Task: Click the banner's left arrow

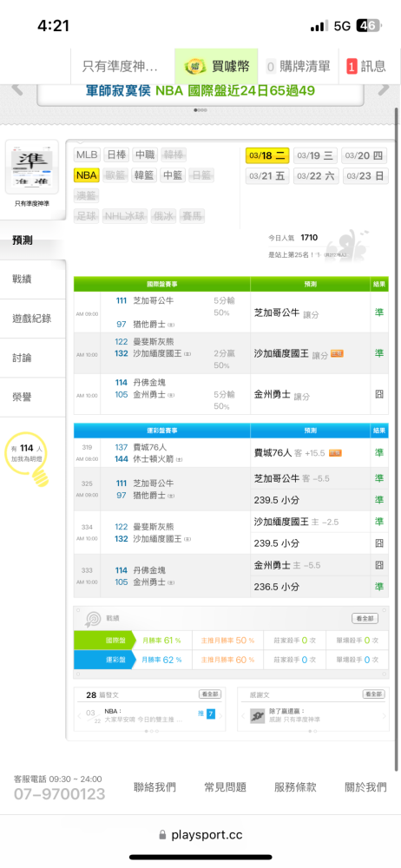Action: point(17,89)
